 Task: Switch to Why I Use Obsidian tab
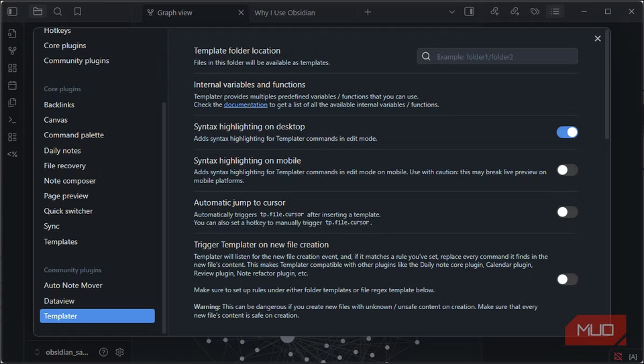click(284, 12)
